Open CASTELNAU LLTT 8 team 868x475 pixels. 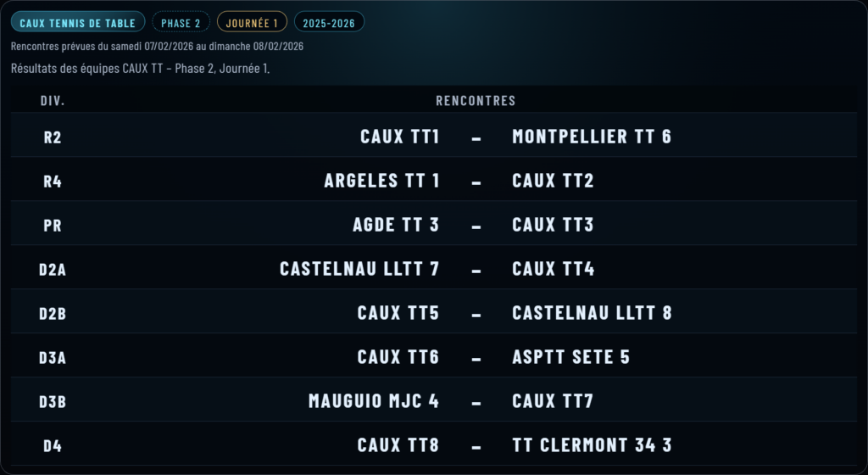click(592, 313)
